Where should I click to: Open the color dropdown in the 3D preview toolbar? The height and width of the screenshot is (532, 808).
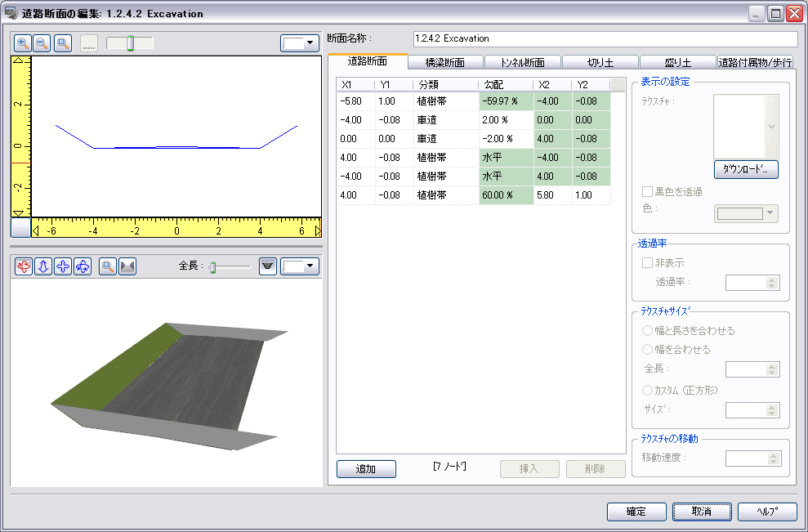pos(300,266)
